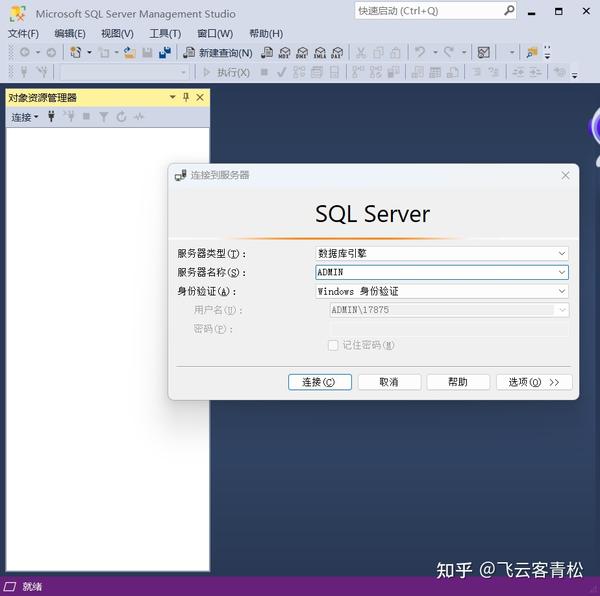Click the 选项(O) >> button
This screenshot has width=600, height=596.
534,382
